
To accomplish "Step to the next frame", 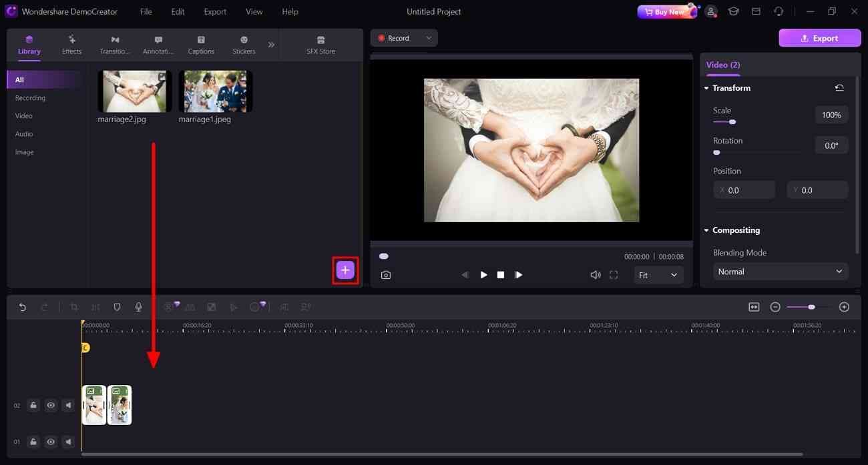I will click(x=518, y=275).
